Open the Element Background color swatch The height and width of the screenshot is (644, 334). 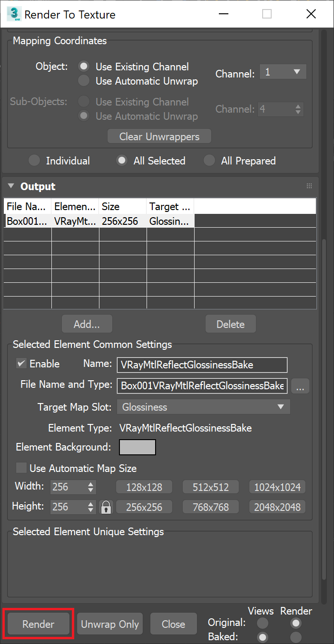138,447
